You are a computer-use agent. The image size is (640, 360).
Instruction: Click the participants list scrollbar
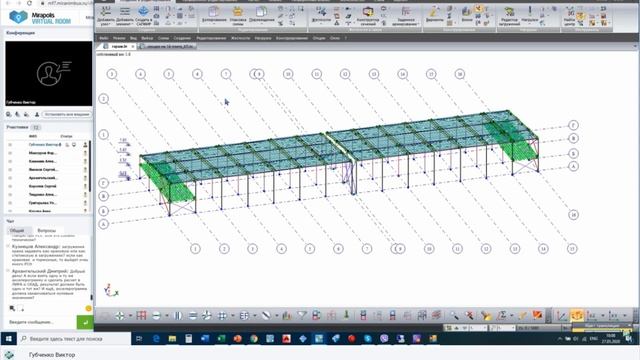(x=90, y=165)
